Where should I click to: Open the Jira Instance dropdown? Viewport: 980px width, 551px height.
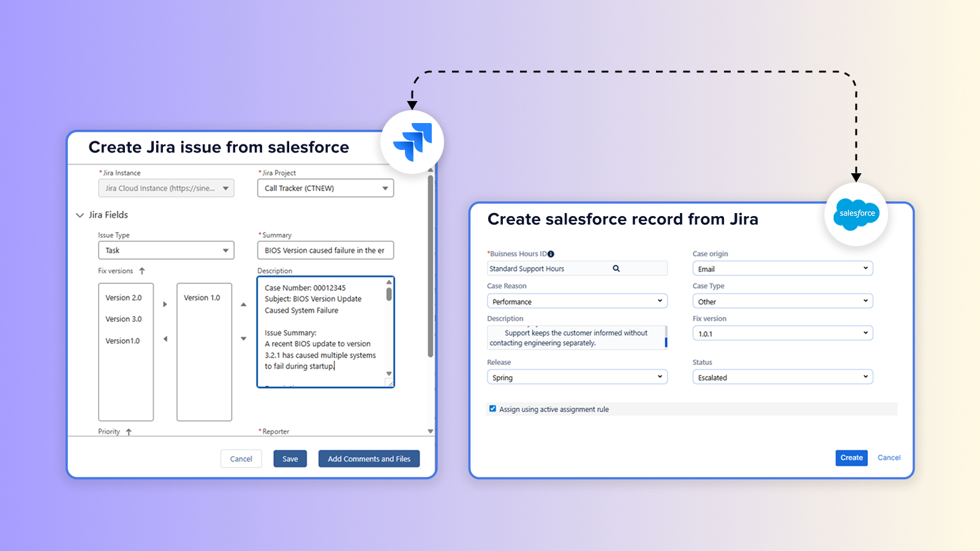pyautogui.click(x=166, y=188)
